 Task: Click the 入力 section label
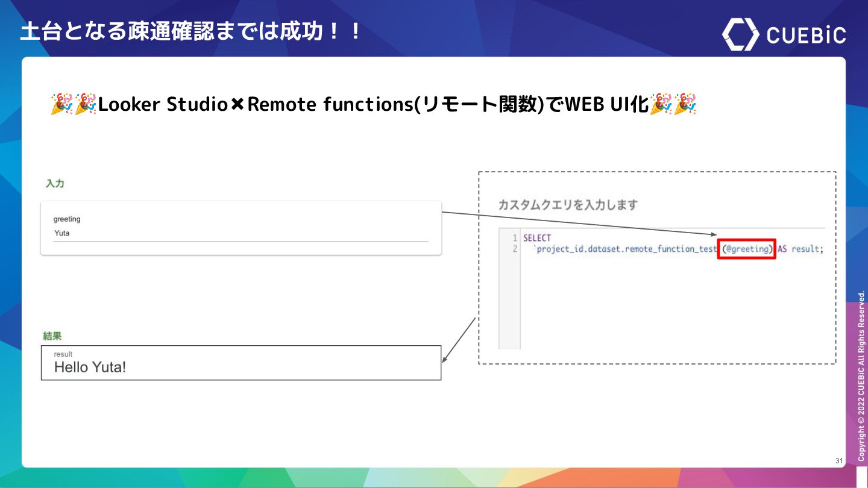[55, 183]
